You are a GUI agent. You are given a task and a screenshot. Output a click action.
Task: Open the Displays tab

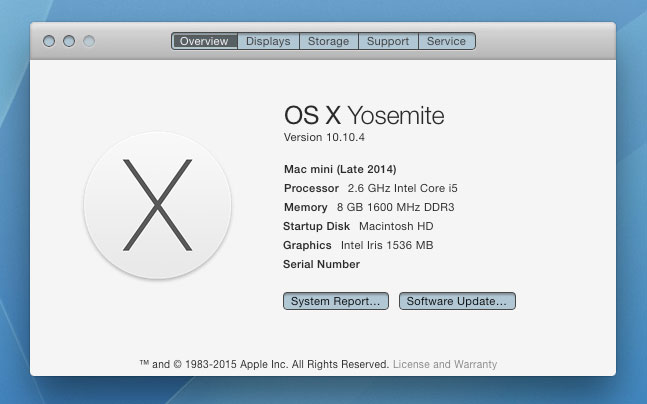point(268,41)
